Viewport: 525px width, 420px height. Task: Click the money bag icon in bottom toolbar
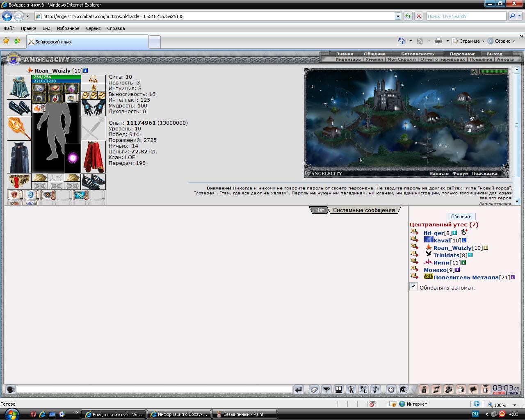[x=424, y=389]
